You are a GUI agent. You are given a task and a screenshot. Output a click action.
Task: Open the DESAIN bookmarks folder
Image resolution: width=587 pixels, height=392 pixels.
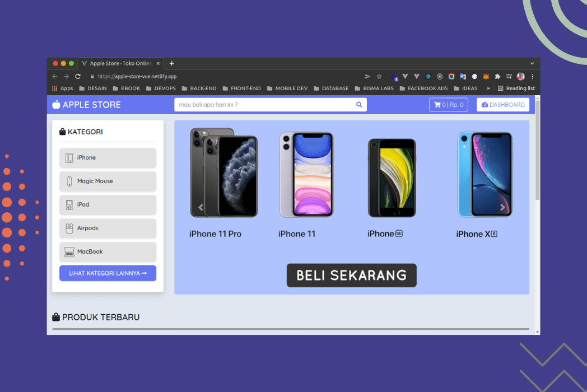[x=93, y=88]
